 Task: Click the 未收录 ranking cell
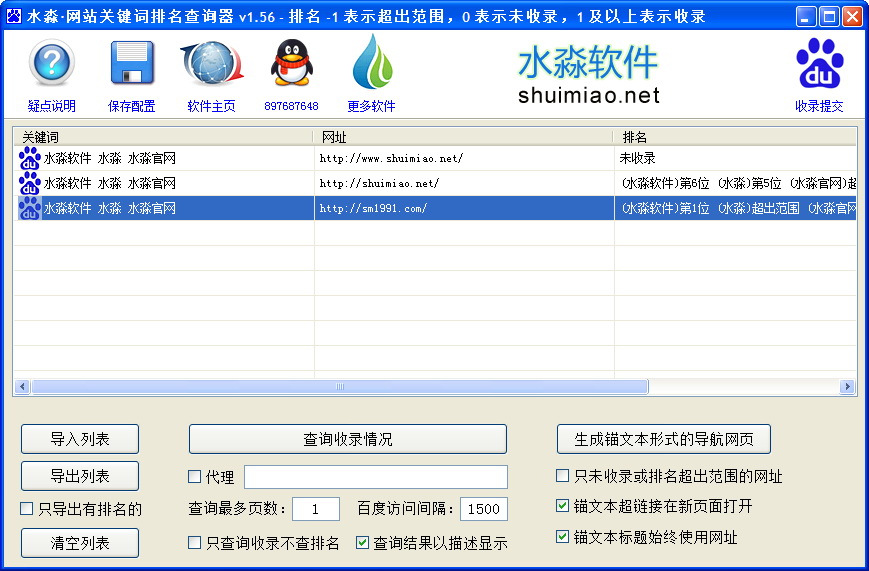[x=735, y=159]
